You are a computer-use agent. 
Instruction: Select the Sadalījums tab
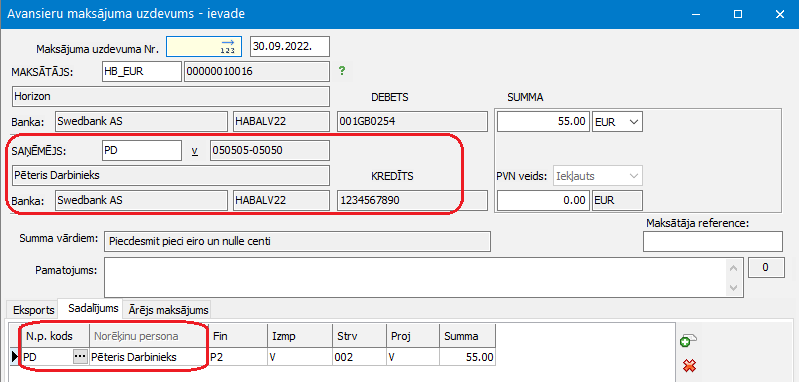(90, 309)
